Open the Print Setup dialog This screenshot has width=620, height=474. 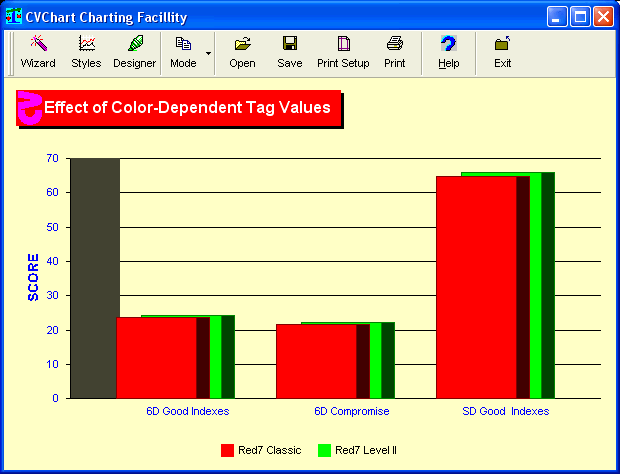[343, 52]
